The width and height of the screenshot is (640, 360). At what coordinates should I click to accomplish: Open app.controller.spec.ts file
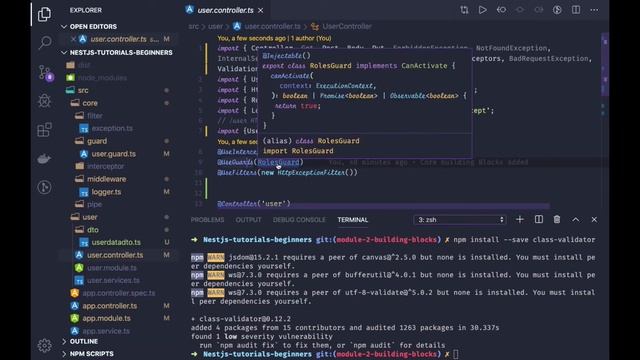tap(118, 293)
